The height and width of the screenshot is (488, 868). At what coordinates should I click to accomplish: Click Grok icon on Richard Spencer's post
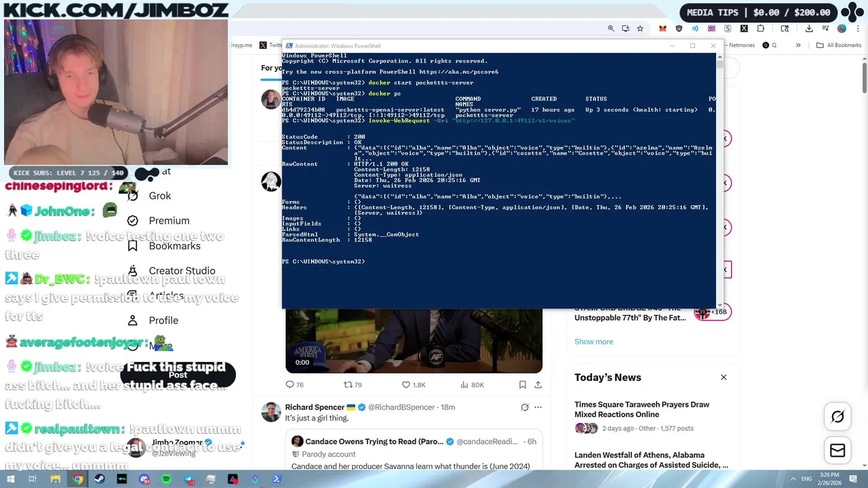click(x=524, y=407)
